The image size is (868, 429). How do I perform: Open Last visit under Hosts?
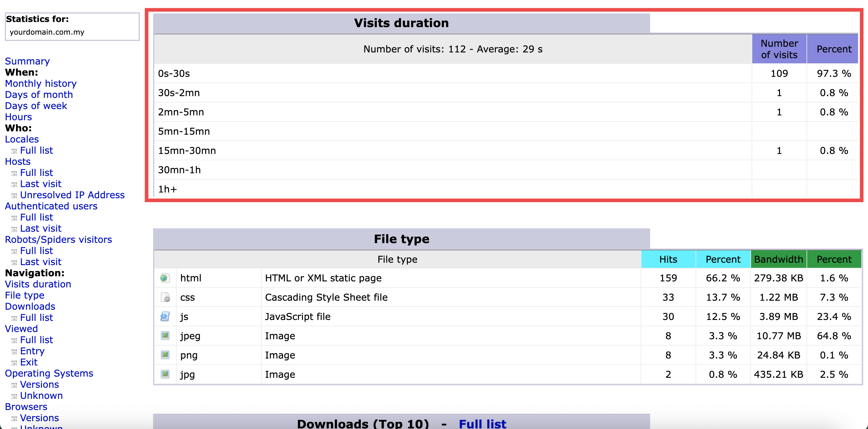point(40,184)
